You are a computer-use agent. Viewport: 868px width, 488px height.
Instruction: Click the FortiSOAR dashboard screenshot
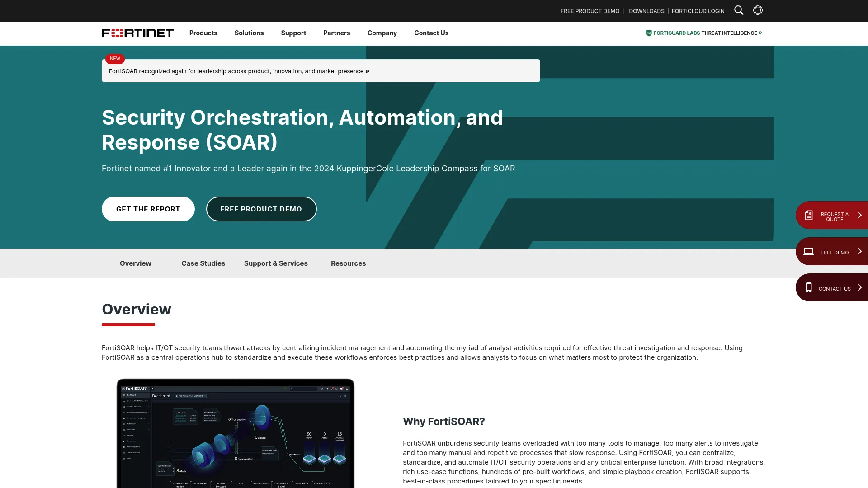[x=236, y=433]
